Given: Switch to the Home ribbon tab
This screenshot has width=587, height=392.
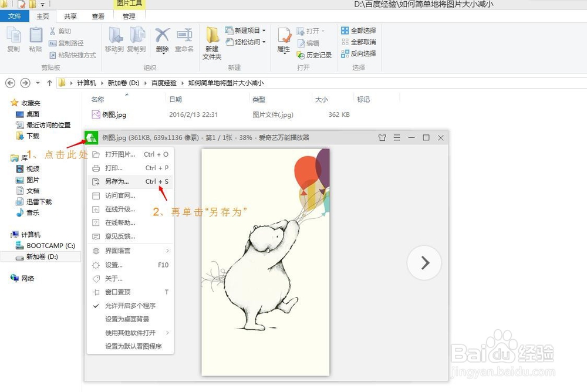Looking at the screenshot, I should click(x=43, y=16).
